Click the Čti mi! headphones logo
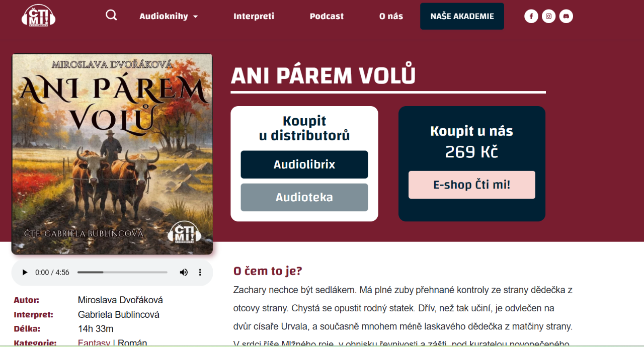The width and height of the screenshot is (644, 347). pyautogui.click(x=38, y=16)
